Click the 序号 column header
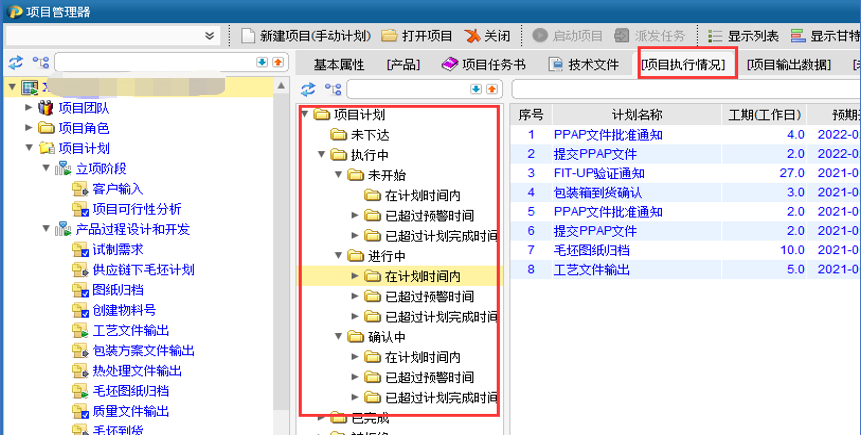This screenshot has width=863, height=435. point(531,115)
